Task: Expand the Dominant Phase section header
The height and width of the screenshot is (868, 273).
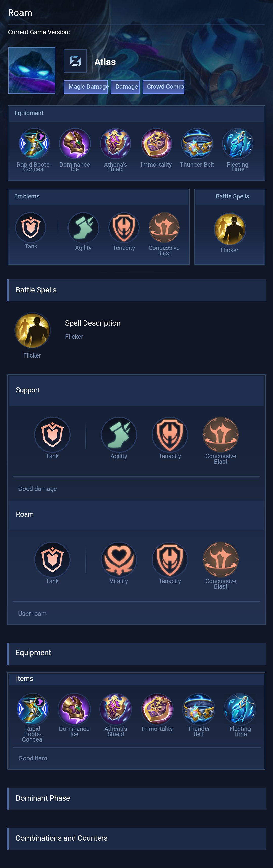Action: coord(136,798)
